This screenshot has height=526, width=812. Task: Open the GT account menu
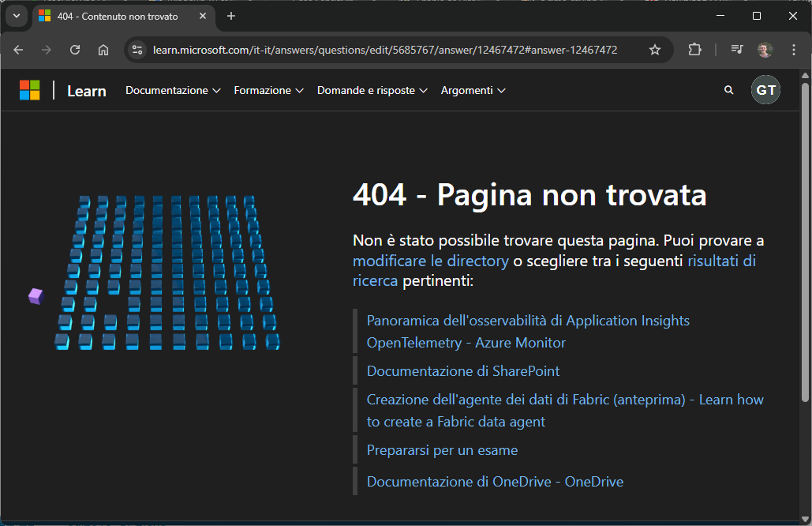[x=766, y=90]
